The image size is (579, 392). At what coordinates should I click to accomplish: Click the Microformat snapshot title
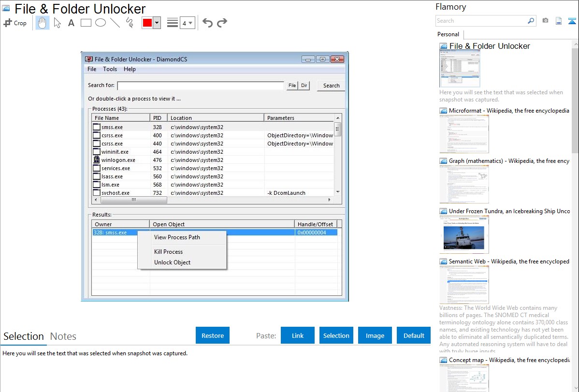[509, 111]
